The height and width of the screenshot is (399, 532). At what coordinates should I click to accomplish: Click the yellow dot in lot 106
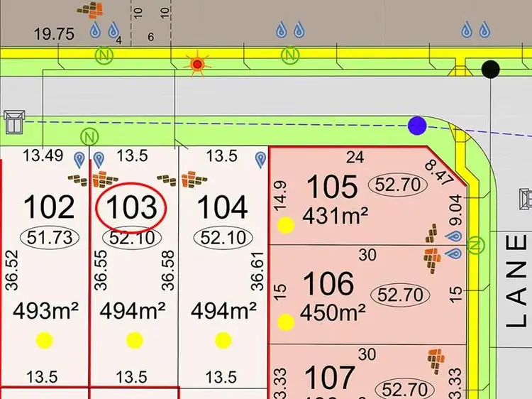coord(286,322)
